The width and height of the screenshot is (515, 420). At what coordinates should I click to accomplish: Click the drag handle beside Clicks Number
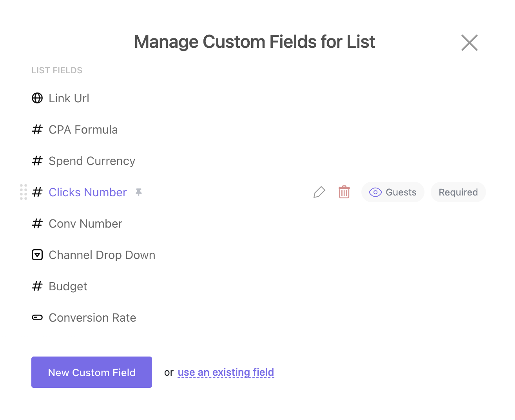[x=24, y=192]
